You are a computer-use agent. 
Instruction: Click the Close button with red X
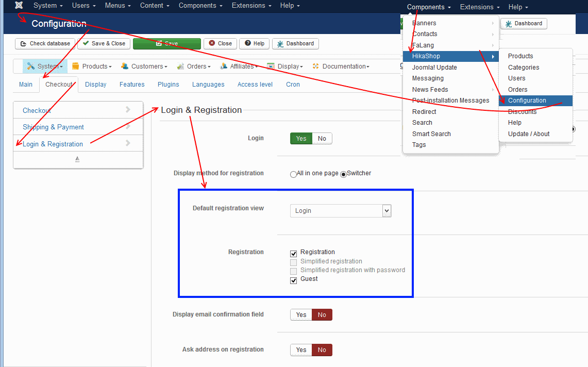click(221, 43)
